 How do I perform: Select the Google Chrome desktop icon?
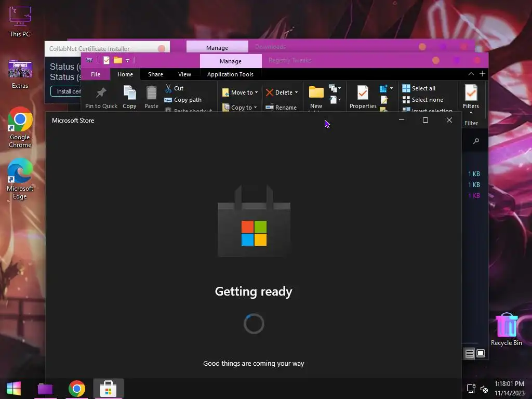20,127
